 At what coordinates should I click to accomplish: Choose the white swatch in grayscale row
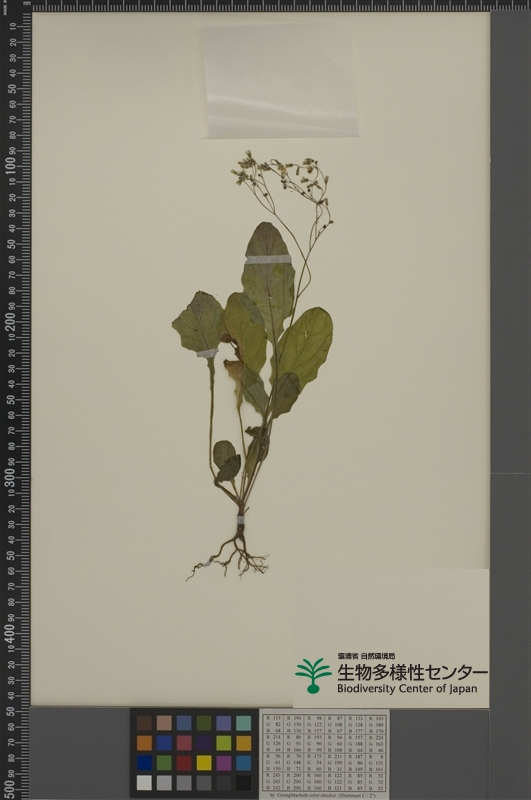[x=144, y=783]
